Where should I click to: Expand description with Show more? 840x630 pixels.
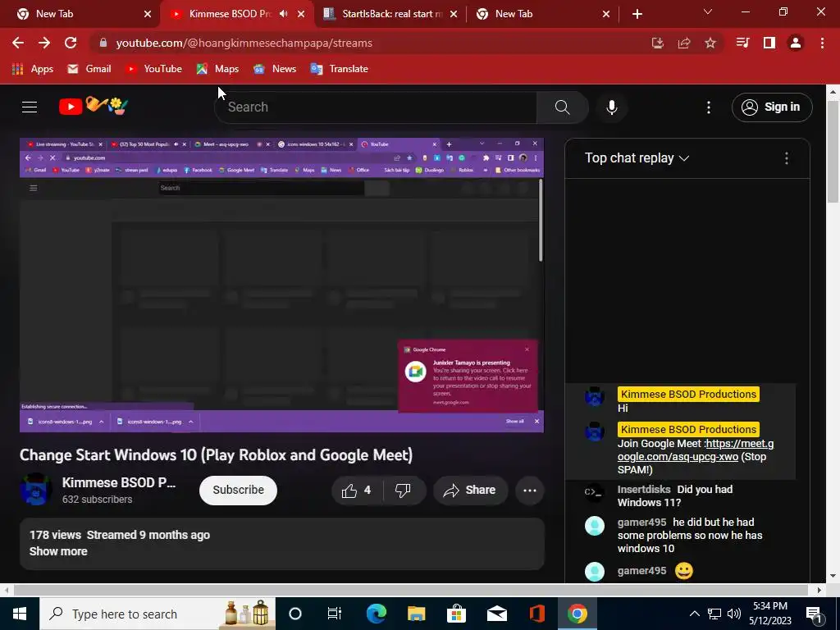coord(58,551)
